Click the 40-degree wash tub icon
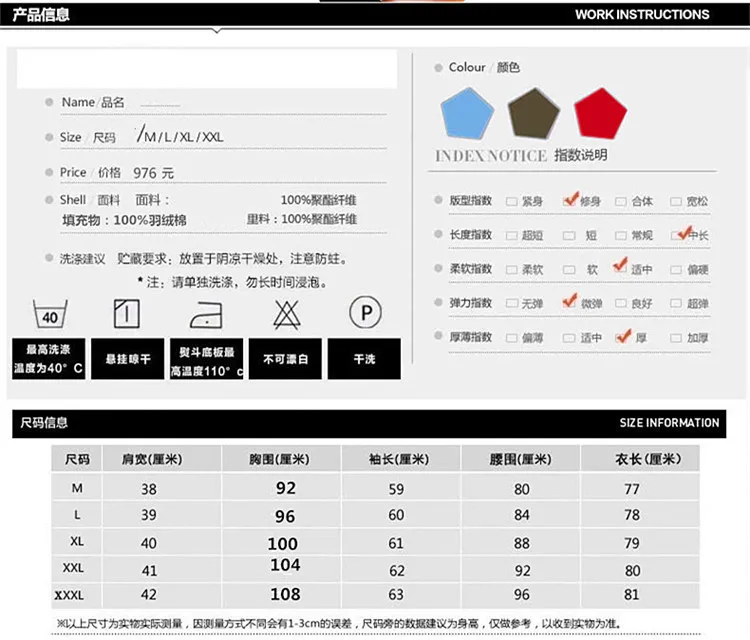Screen dimensions: 750x640 [x=50, y=314]
